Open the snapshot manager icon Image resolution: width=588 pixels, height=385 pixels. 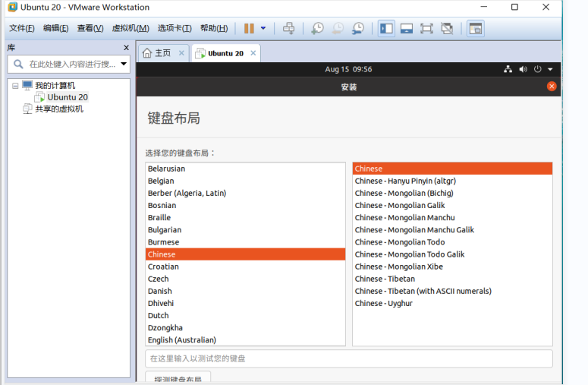click(x=358, y=29)
